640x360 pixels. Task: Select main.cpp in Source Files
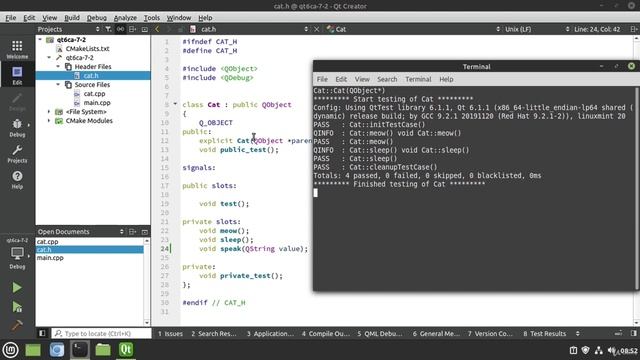click(97, 102)
